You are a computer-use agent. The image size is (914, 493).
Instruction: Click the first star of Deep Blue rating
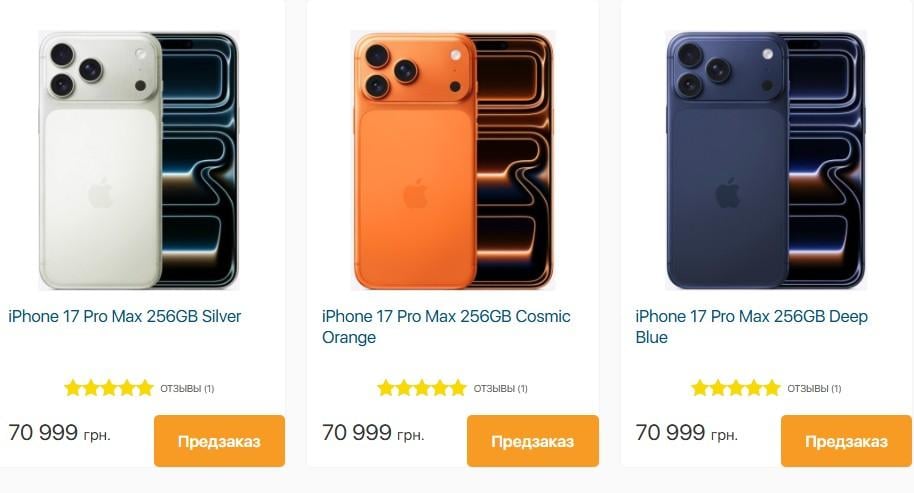tap(699, 388)
